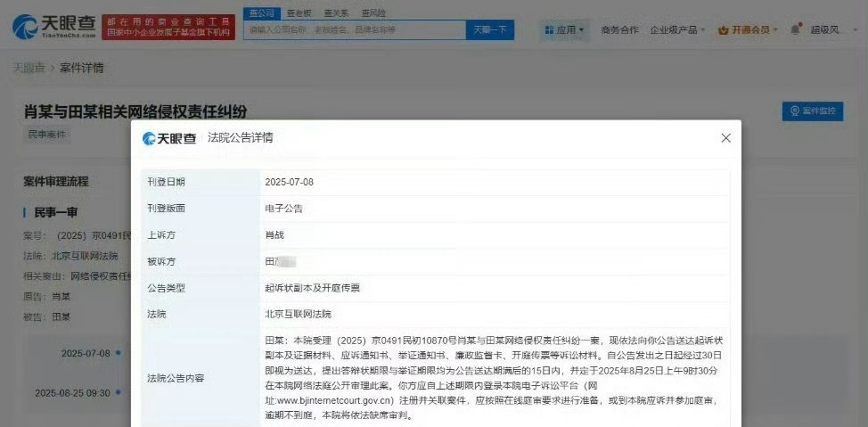
Task: Click the 天眼查 logo in the dialog header
Action: coord(169,138)
